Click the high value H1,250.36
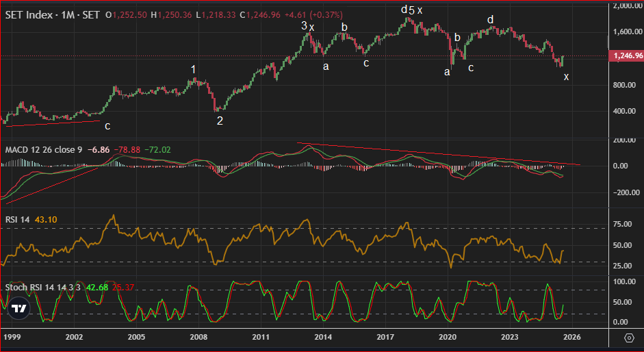This screenshot has width=644, height=352. (171, 15)
